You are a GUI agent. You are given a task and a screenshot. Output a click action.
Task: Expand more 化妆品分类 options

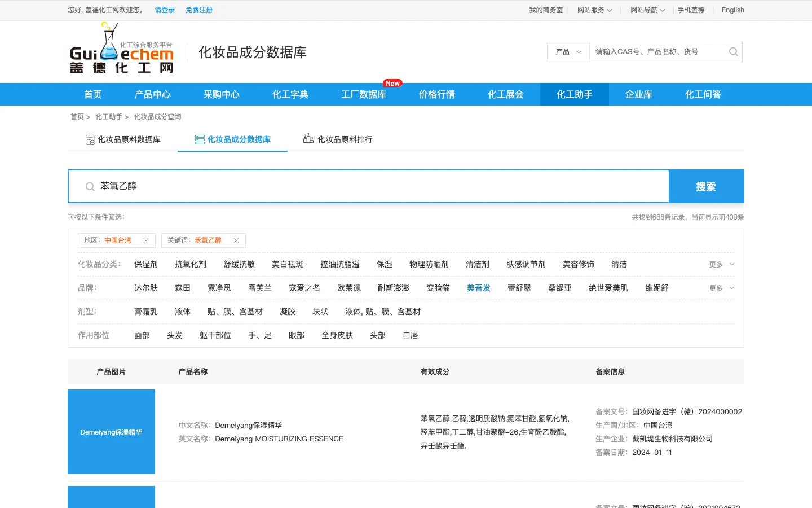722,264
